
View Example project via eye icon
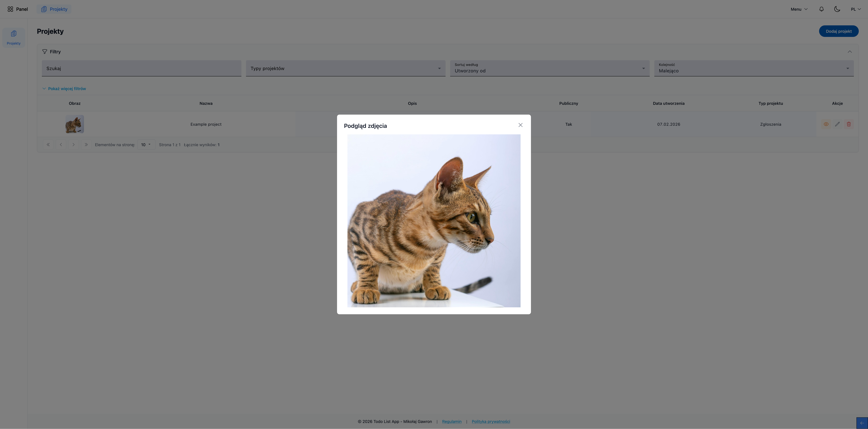click(x=826, y=124)
